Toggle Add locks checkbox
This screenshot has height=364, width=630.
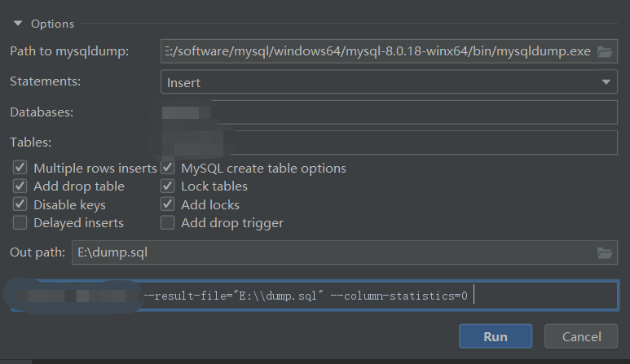pyautogui.click(x=168, y=204)
